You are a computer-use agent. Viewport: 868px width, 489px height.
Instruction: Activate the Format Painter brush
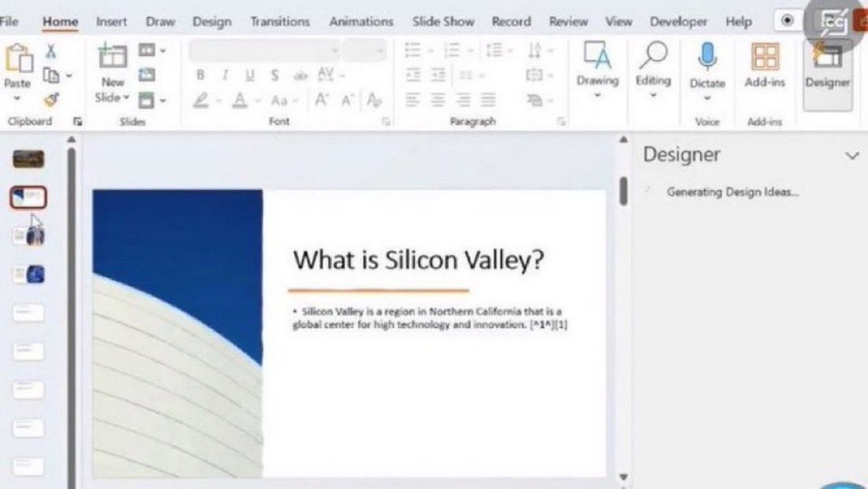[51, 99]
